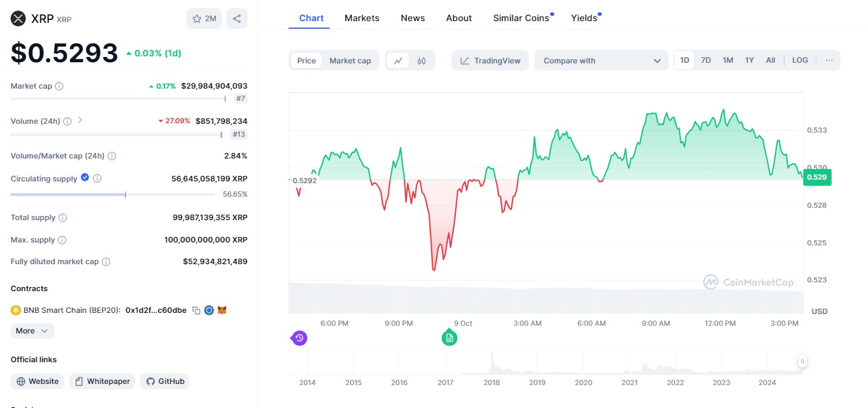Open the Chart tab
This screenshot has width=868, height=408.
click(x=311, y=18)
